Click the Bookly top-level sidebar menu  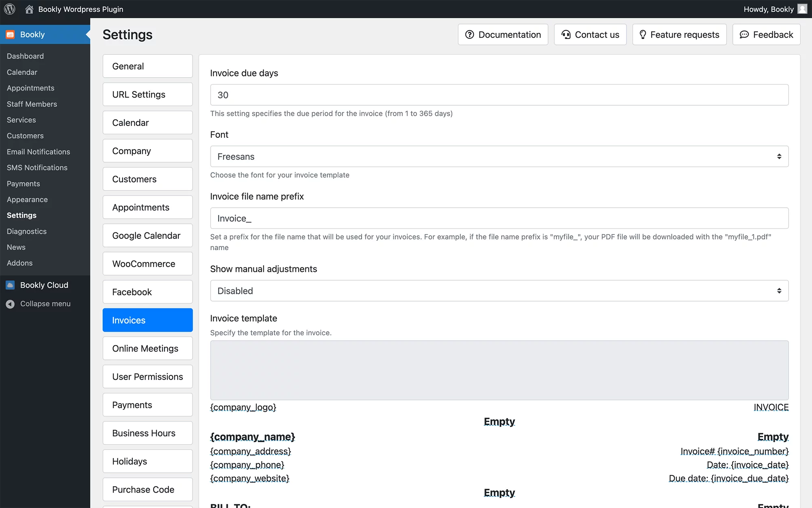point(45,35)
